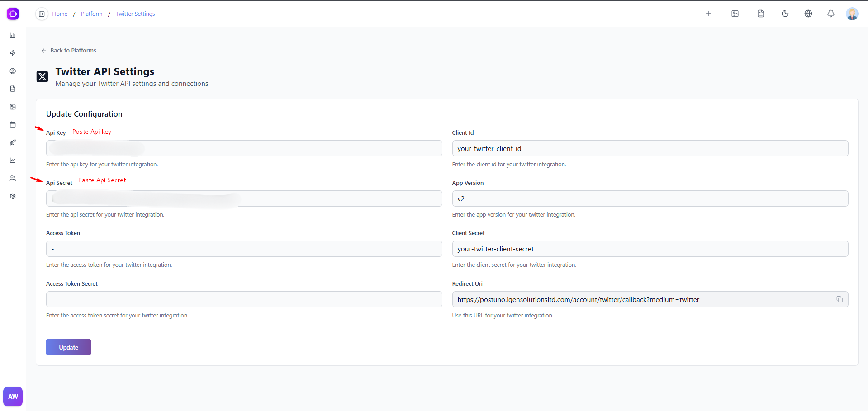
Task: Focus the Client Id input field
Action: click(x=650, y=149)
